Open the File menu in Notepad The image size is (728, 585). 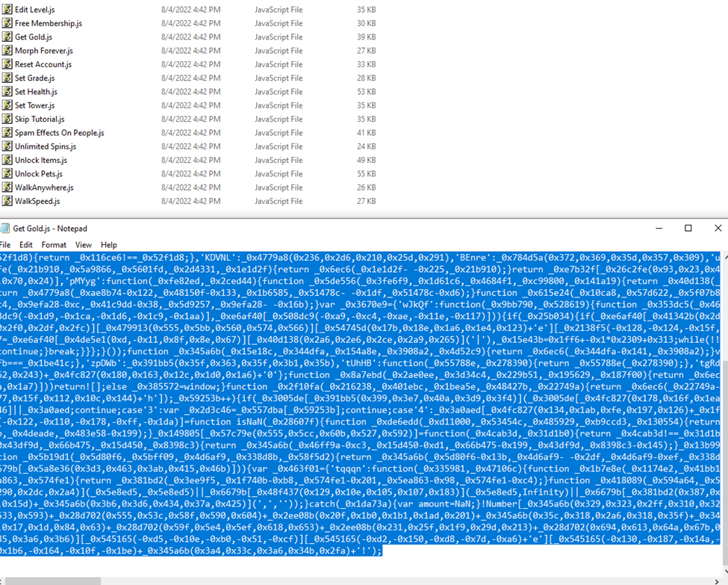click(5, 245)
